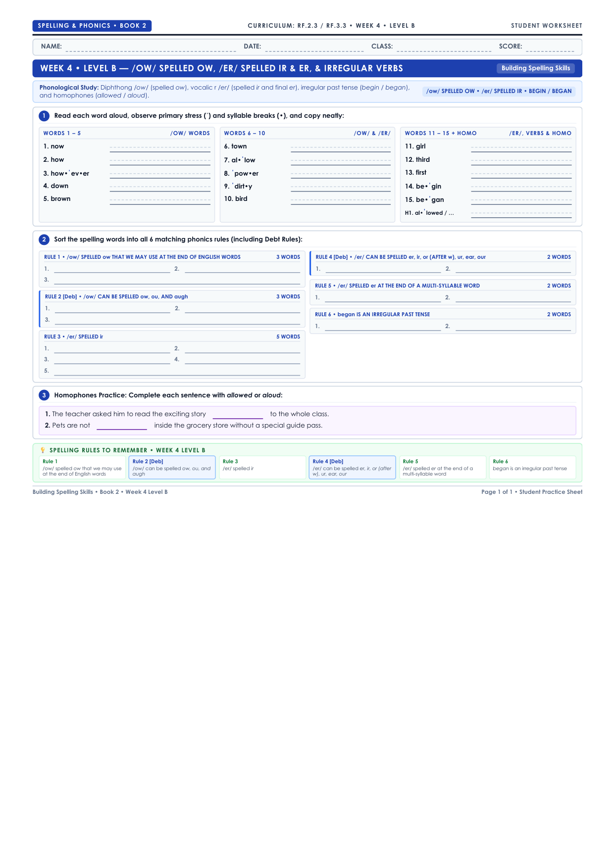This screenshot has height=868, width=614.
Task: Select the Rule 1 card in Spelling Rules
Action: (82, 468)
